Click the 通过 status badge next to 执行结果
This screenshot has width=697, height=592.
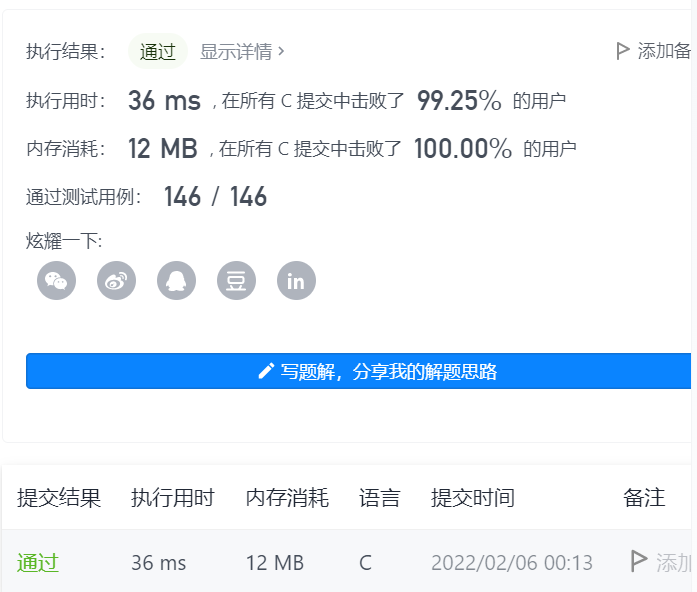pyautogui.click(x=158, y=52)
